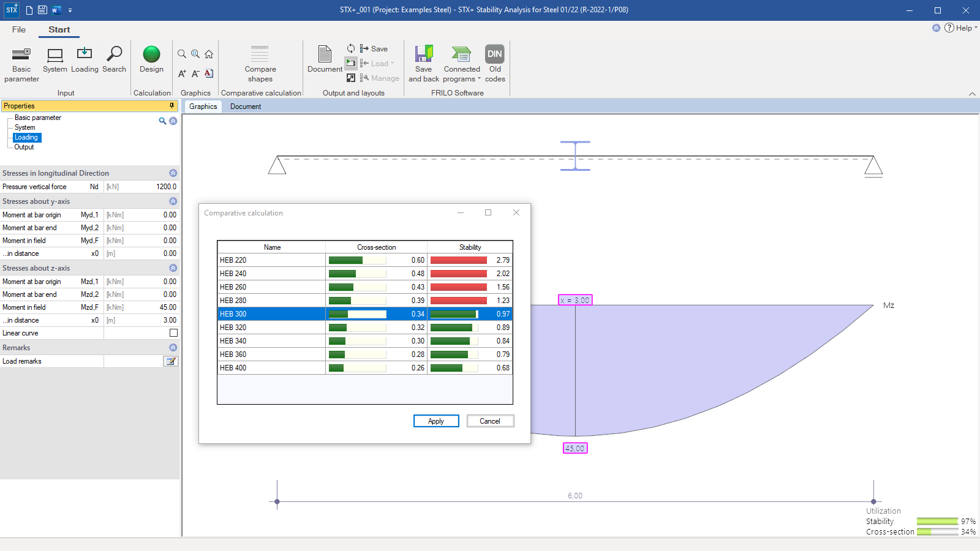Viewport: 980px width, 551px height.
Task: Click Apply in Comparative calculation dialog
Action: coord(436,421)
